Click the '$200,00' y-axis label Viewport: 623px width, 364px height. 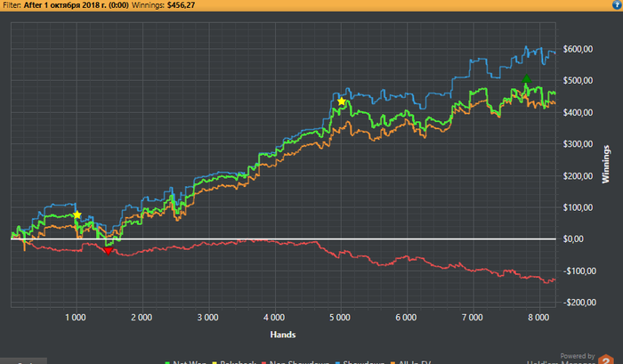click(x=578, y=176)
